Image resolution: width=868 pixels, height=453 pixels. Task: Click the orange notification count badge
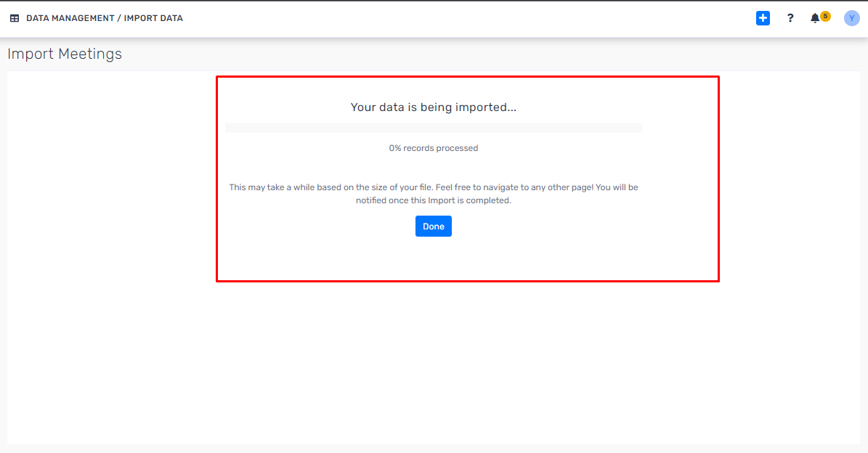[825, 16]
